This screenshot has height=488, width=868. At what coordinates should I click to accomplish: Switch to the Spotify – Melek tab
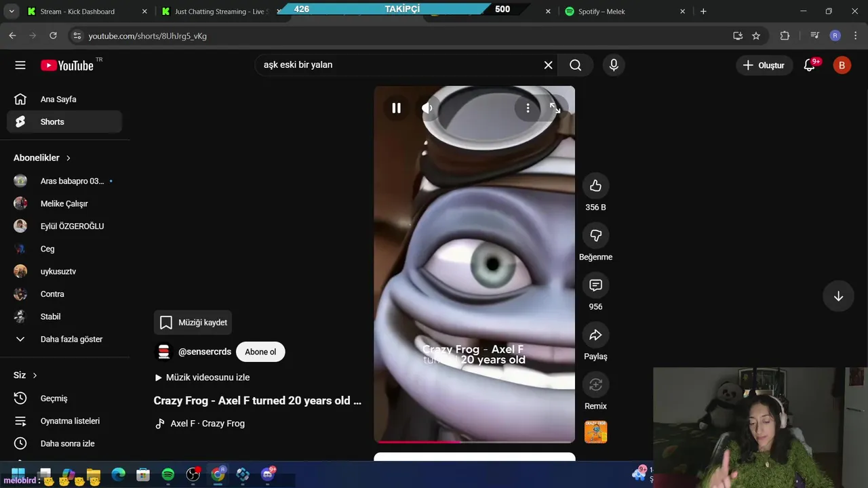coord(624,12)
